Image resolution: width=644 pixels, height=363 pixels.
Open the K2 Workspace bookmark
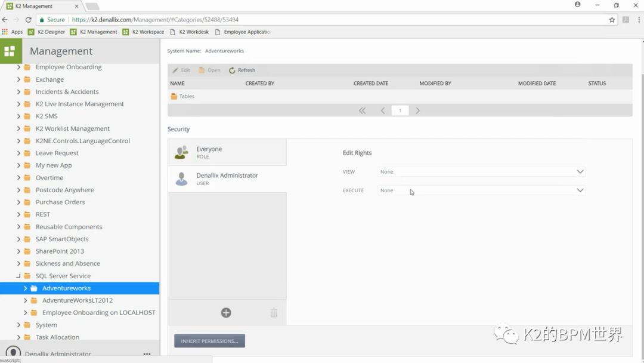pos(143,32)
